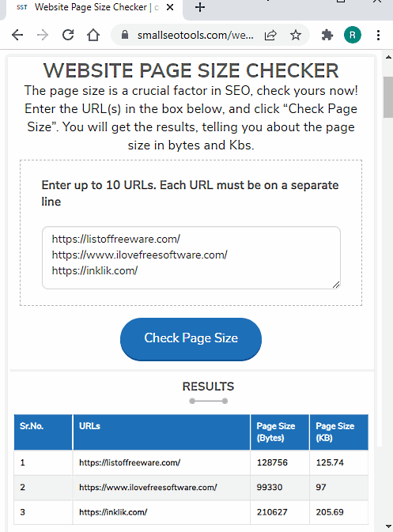Click the page's vertical scrollbar thumb
The width and height of the screenshot is (393, 532).
[388, 97]
